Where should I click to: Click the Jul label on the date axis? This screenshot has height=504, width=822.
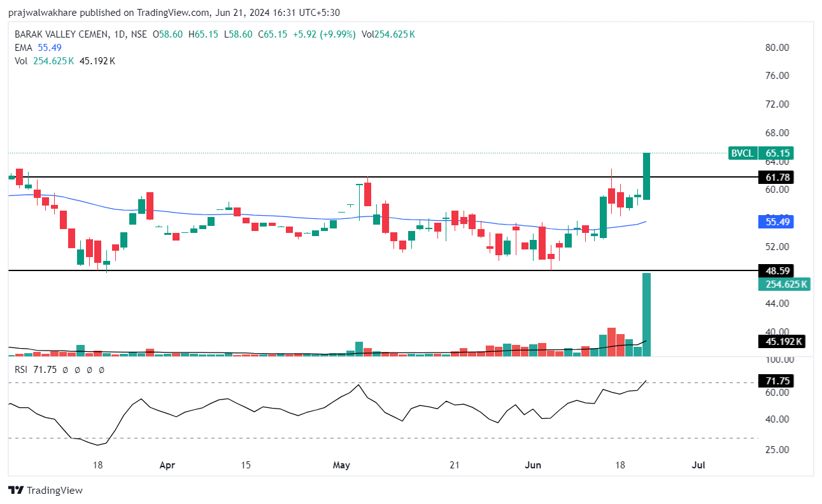coord(698,465)
